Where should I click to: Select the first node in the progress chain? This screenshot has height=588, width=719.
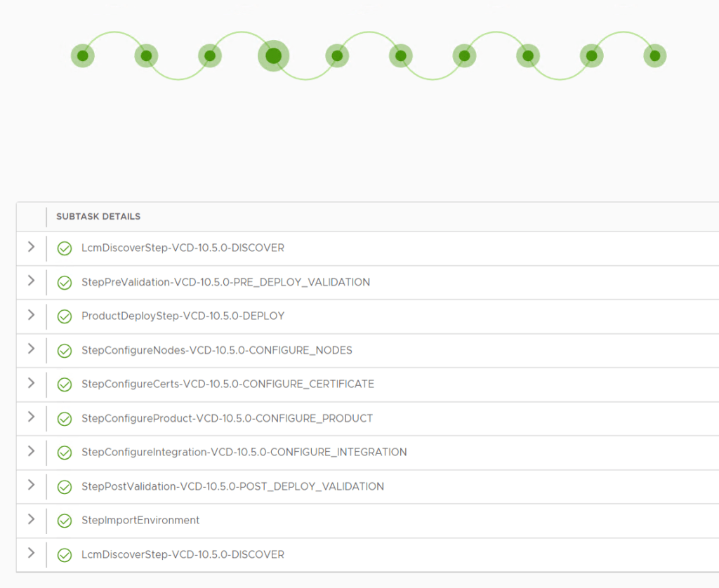[x=83, y=55]
